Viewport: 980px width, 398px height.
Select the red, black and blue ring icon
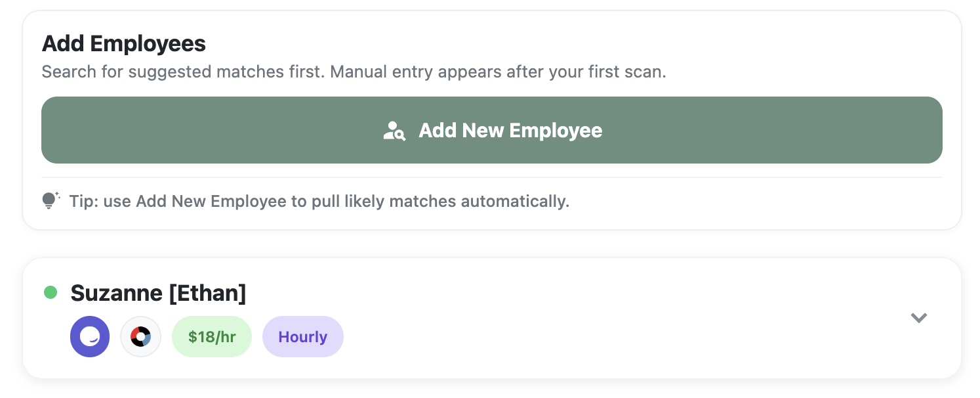coord(140,337)
